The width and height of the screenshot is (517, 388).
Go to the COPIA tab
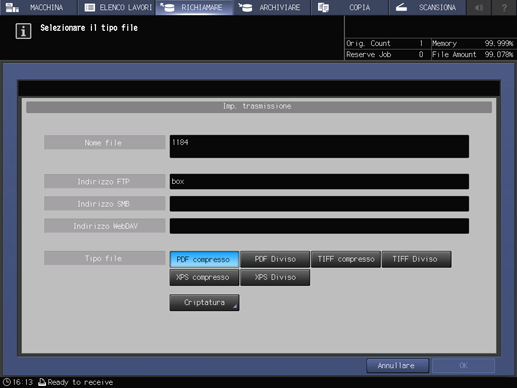click(x=350, y=7)
